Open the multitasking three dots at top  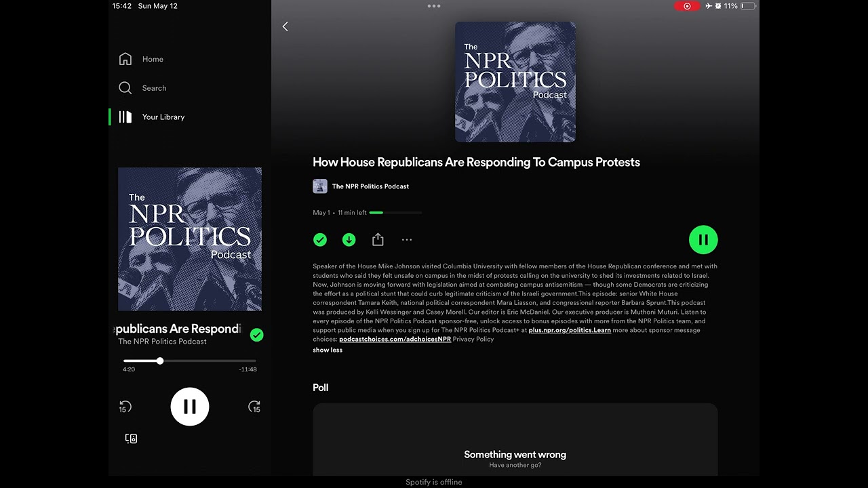[x=434, y=6]
